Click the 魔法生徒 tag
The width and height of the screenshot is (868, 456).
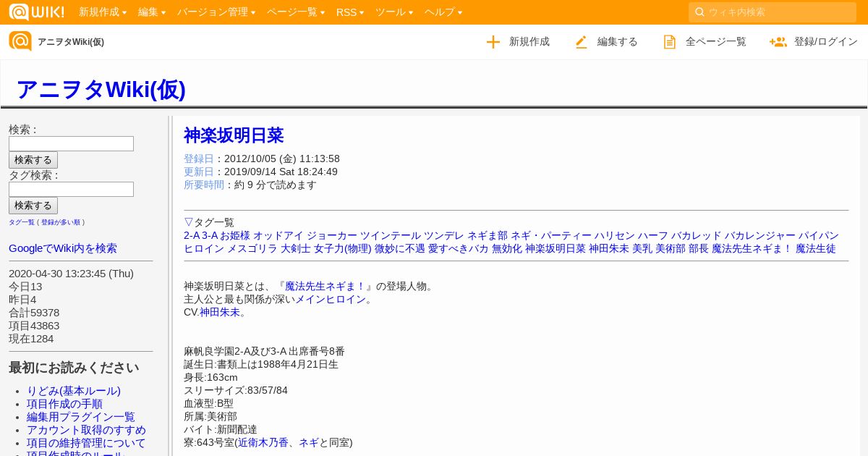coord(816,248)
